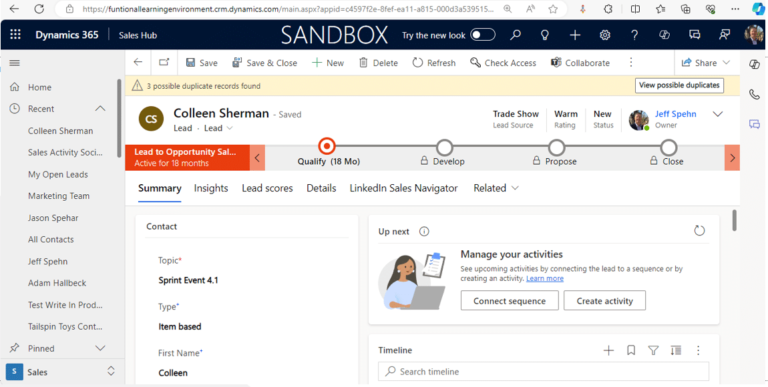
Task: Add timeline record with plus icon
Action: coord(608,350)
